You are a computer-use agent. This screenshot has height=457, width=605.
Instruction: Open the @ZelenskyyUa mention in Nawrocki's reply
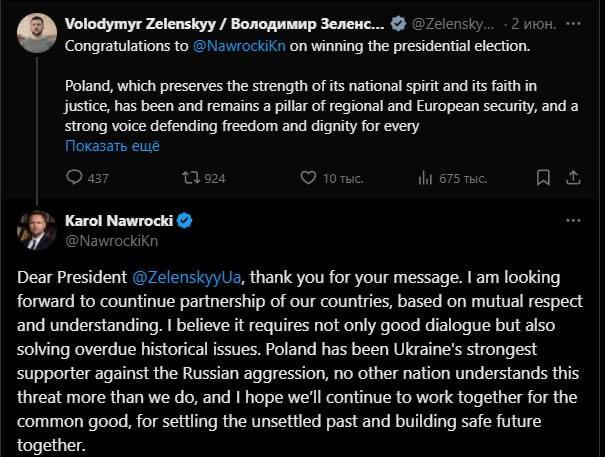click(188, 277)
